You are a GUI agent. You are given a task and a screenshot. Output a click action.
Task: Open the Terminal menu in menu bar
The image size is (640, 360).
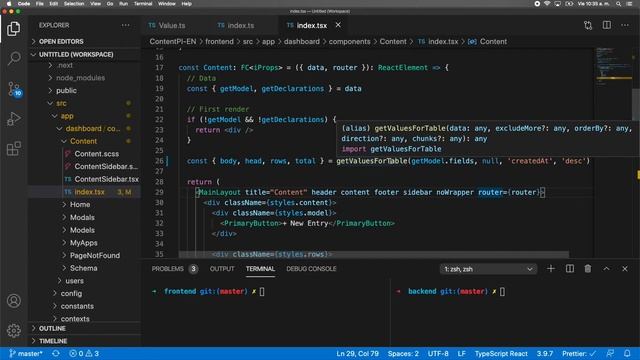(142, 4)
